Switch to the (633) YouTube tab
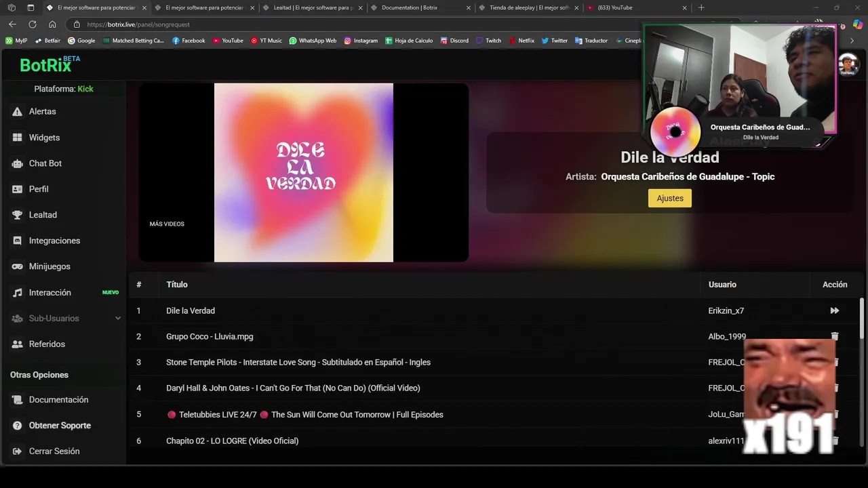 615,7
